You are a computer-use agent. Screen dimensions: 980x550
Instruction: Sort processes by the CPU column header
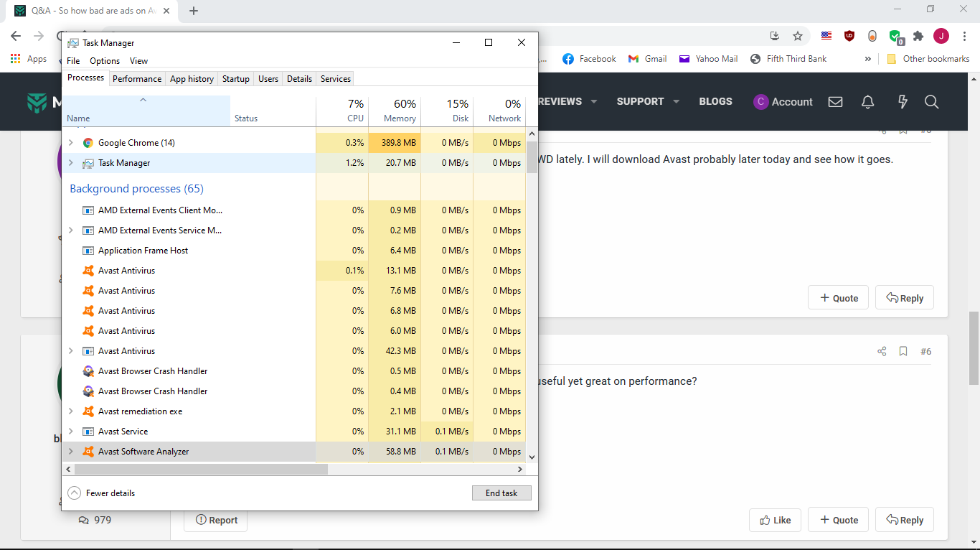click(x=342, y=111)
